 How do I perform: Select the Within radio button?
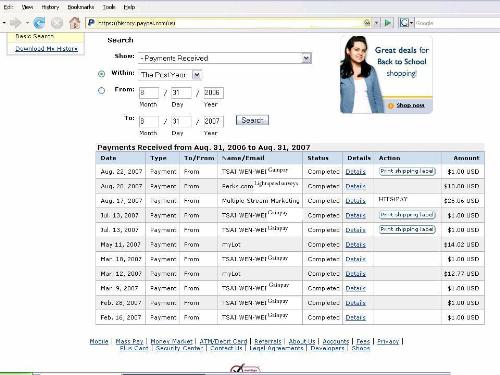pyautogui.click(x=101, y=74)
